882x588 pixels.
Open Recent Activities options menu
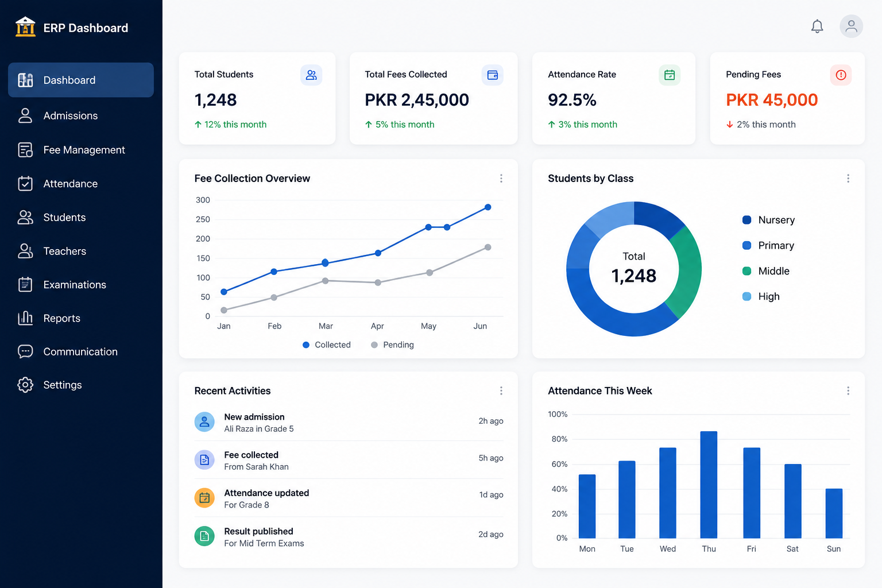point(501,390)
